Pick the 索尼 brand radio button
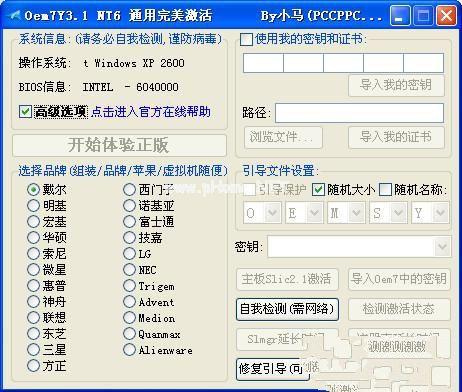The width and height of the screenshot is (462, 392). [x=33, y=254]
